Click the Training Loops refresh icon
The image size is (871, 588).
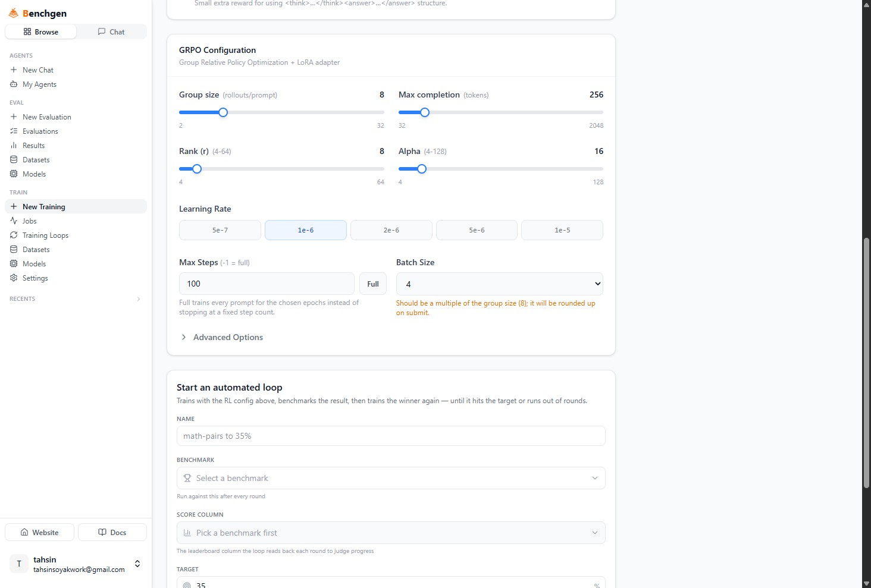14,235
